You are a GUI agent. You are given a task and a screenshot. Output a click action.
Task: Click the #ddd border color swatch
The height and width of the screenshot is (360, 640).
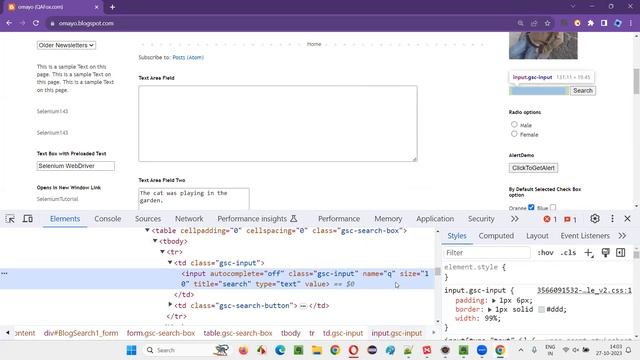coord(541,309)
